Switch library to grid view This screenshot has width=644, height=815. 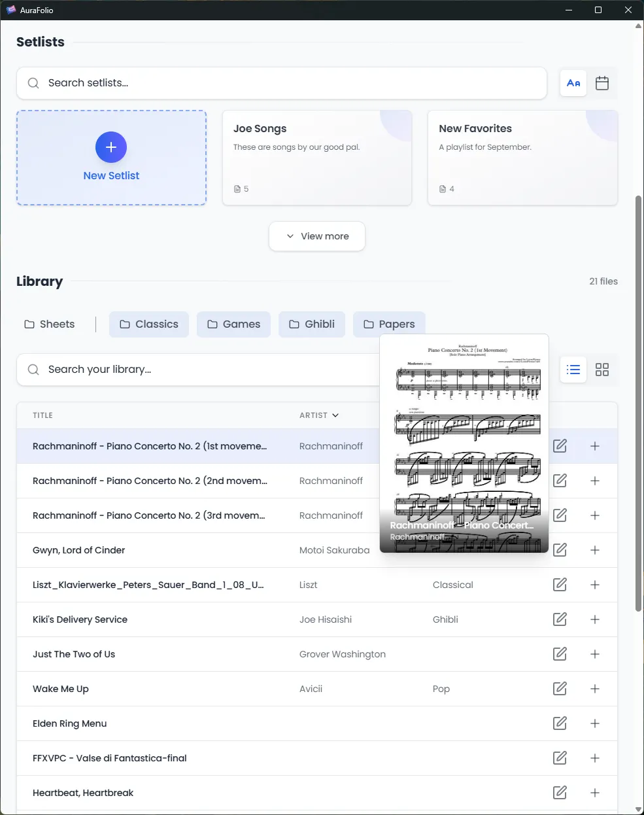(x=602, y=370)
